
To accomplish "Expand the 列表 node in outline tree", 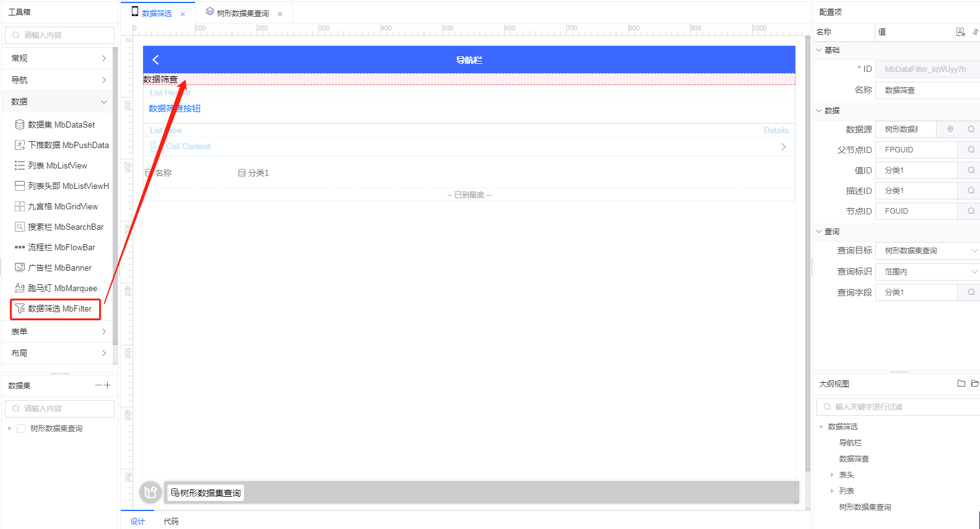I will pyautogui.click(x=832, y=491).
